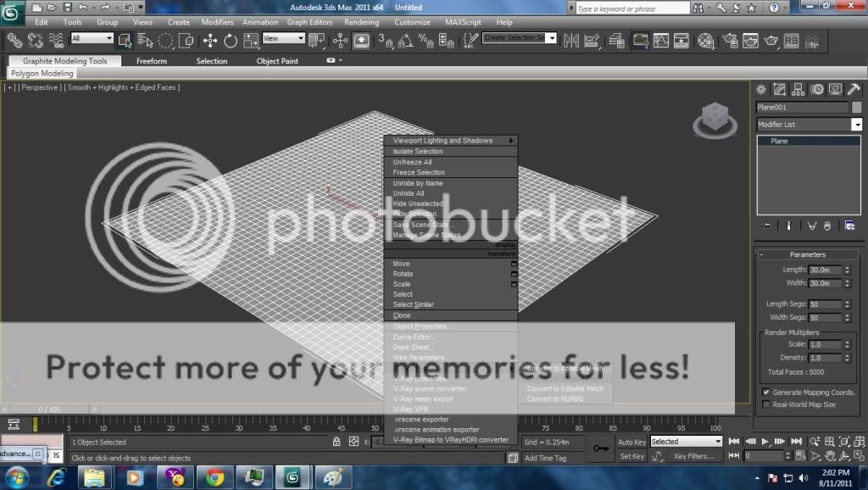Expand Viewport Lighting and Shadows submenu
The height and width of the screenshot is (490, 868).
coord(451,141)
